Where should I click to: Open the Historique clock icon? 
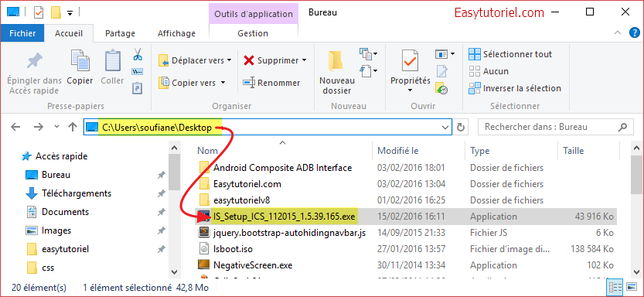pyautogui.click(x=442, y=88)
